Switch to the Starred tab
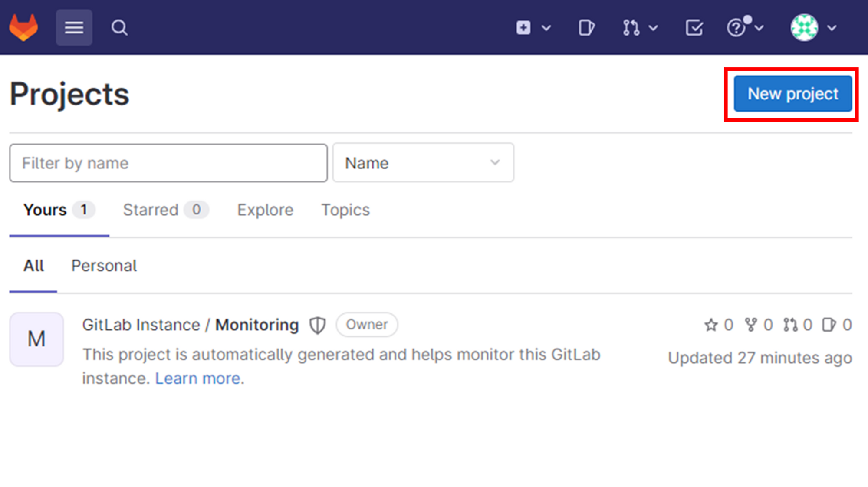This screenshot has width=868, height=487. (151, 210)
